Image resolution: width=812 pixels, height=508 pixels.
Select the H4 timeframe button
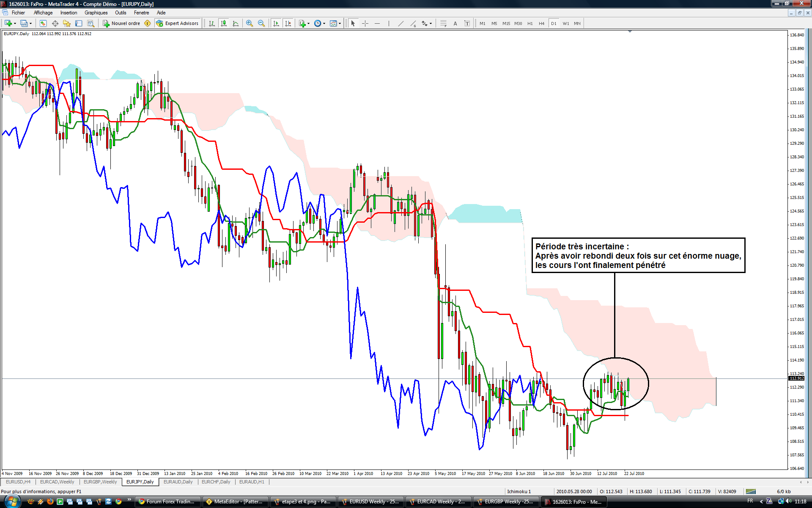[541, 23]
